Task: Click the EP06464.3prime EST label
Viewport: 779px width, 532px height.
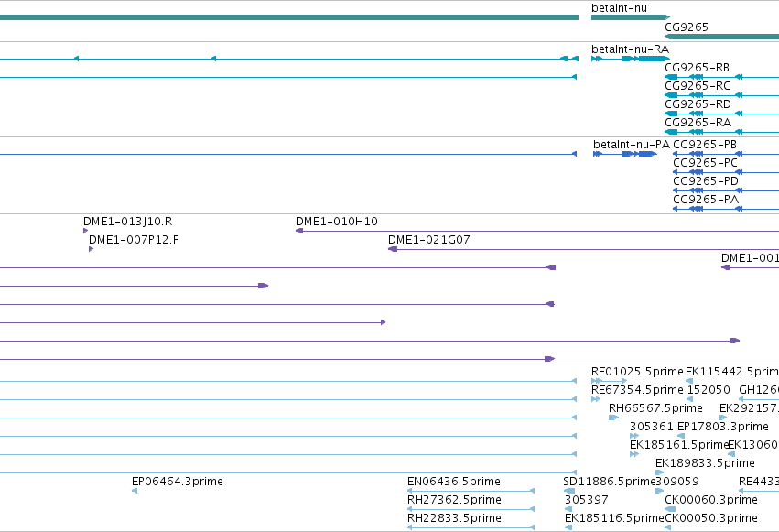Action: (x=178, y=482)
